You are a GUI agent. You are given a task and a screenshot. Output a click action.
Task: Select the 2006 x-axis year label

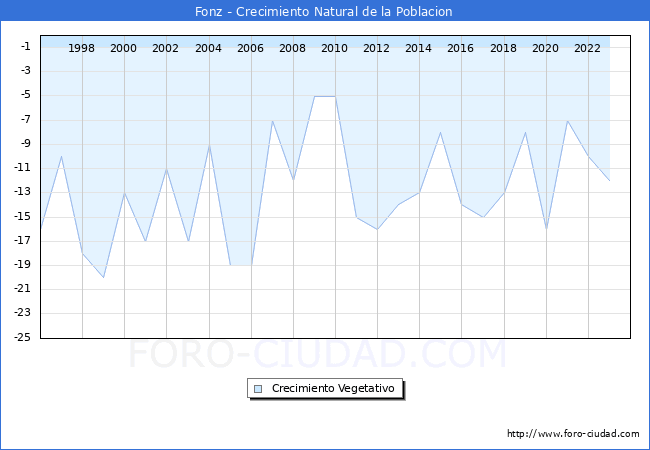[250, 48]
